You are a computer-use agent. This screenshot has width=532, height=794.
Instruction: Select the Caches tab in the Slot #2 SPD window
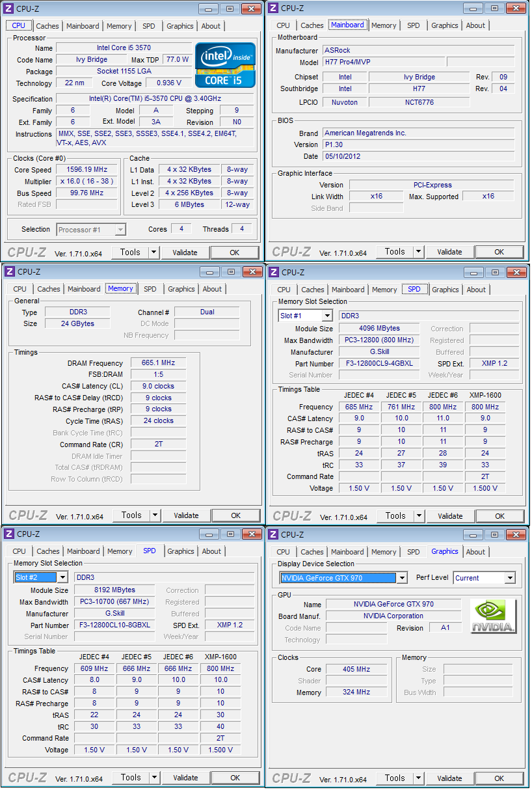tap(48, 551)
